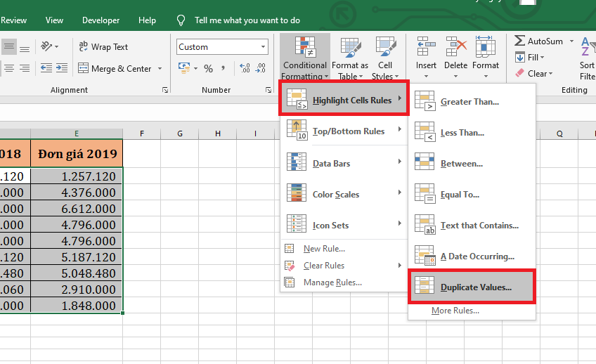Click the Increase Decimal icon
This screenshot has width=596, height=364.
[x=245, y=69]
